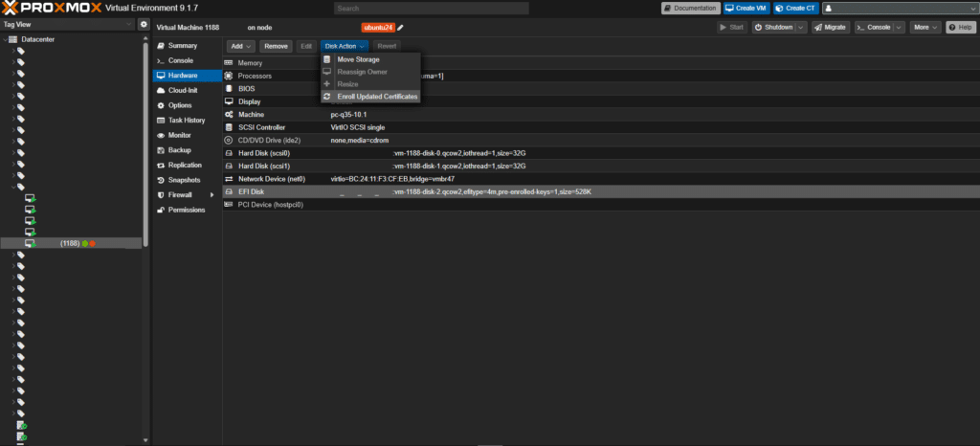Click the Migrate button
This screenshot has height=446, width=980.
point(831,28)
